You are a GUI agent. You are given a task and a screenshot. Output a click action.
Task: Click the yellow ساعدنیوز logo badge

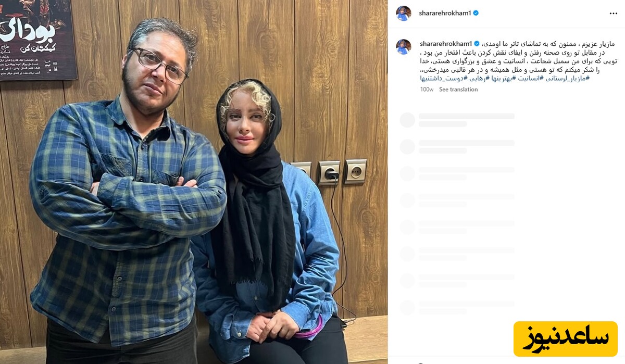coord(565,339)
